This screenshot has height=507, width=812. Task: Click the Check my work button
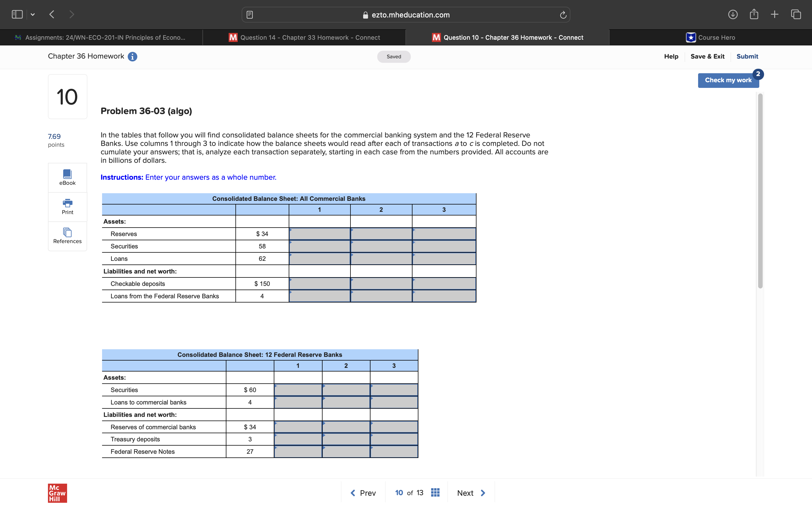[728, 80]
